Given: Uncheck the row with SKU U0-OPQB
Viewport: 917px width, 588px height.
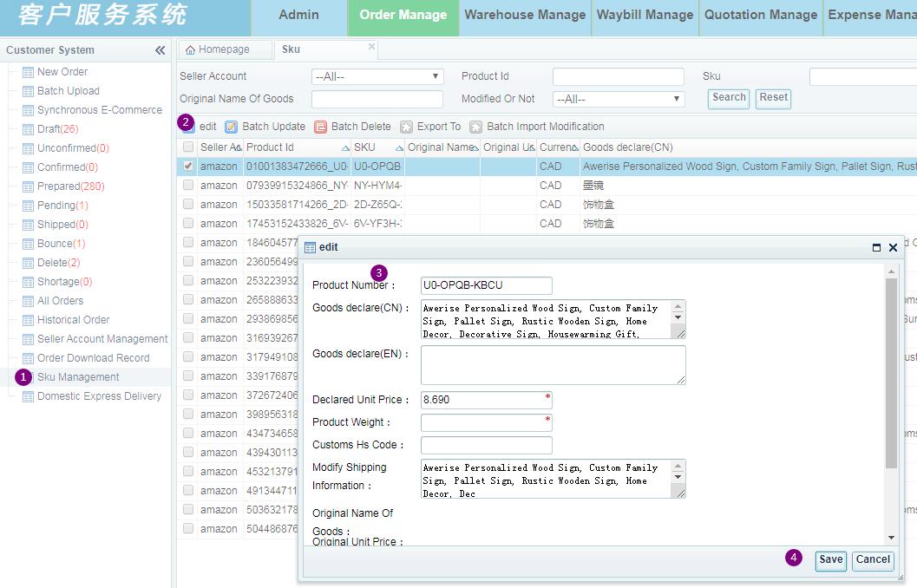Looking at the screenshot, I should 187,166.
